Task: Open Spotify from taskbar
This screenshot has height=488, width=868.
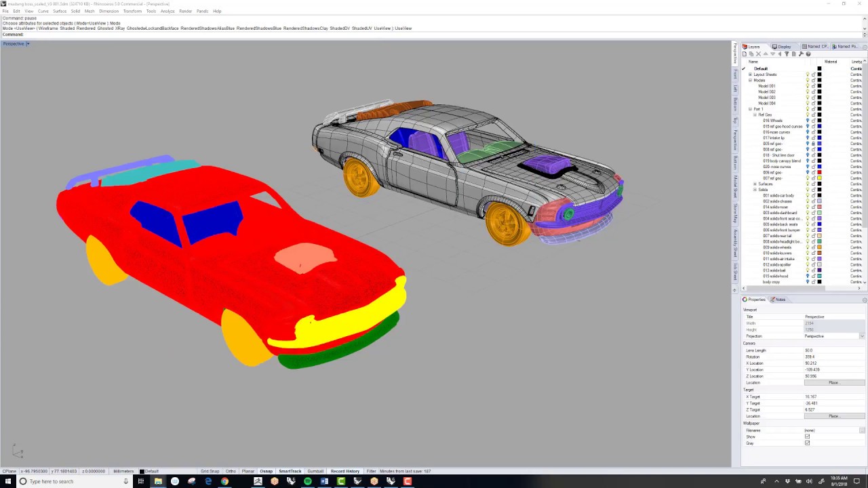Action: [x=308, y=481]
